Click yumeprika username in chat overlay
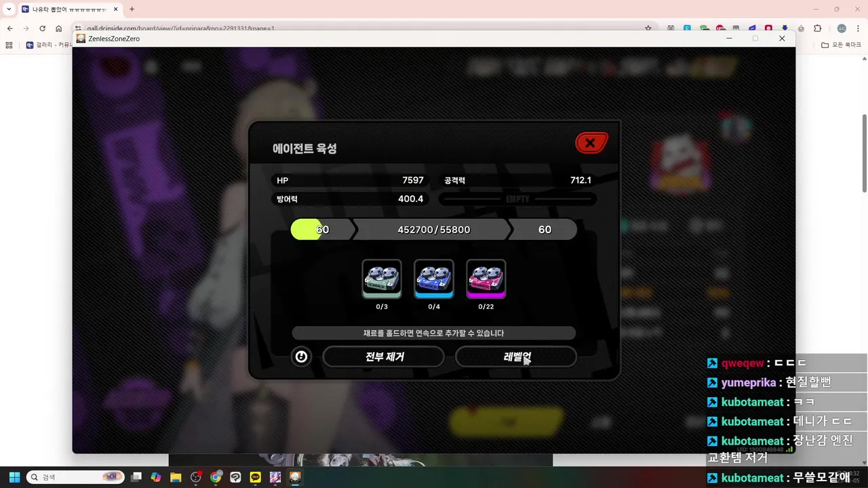This screenshot has height=488, width=868. [749, 382]
